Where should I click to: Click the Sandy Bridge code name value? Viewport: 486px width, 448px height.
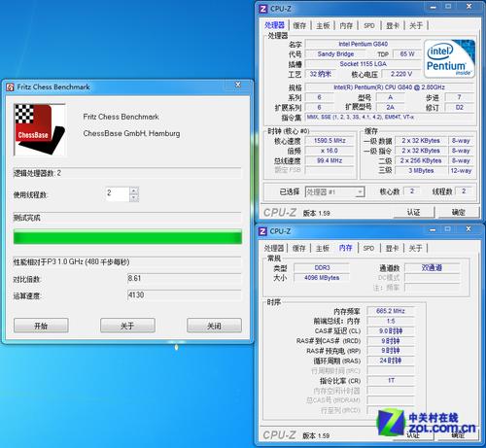coord(335,54)
